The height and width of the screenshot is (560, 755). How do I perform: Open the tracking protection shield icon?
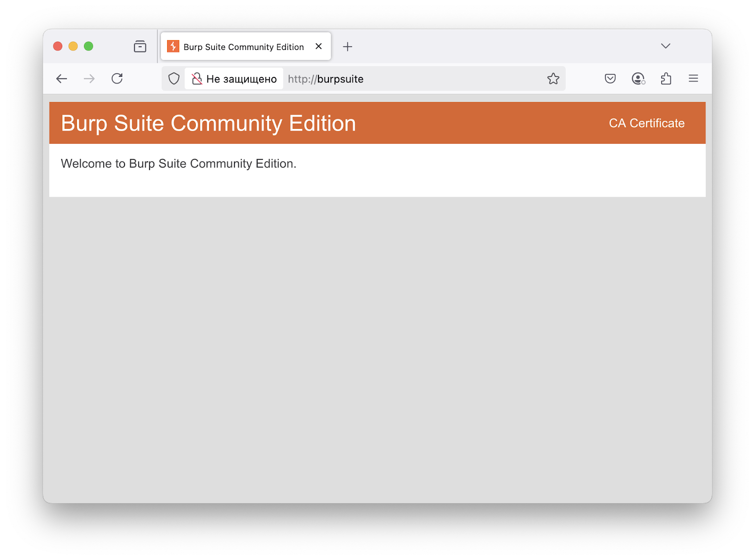pyautogui.click(x=174, y=79)
